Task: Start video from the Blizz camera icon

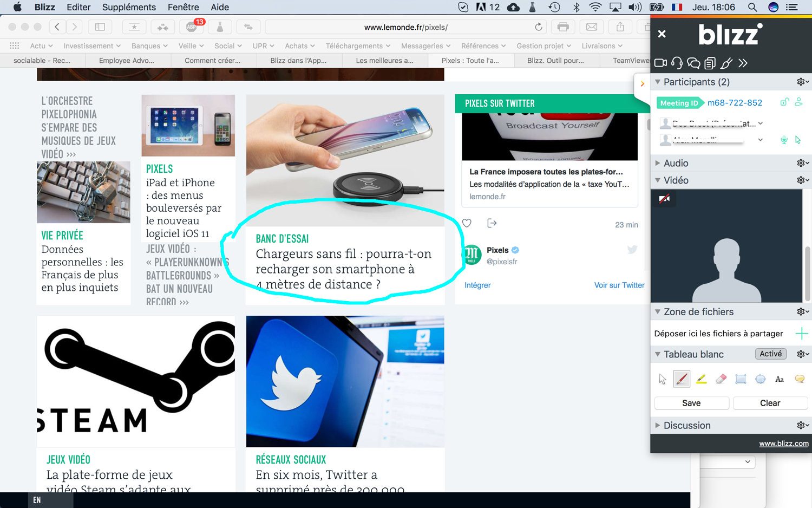Action: 660,63
